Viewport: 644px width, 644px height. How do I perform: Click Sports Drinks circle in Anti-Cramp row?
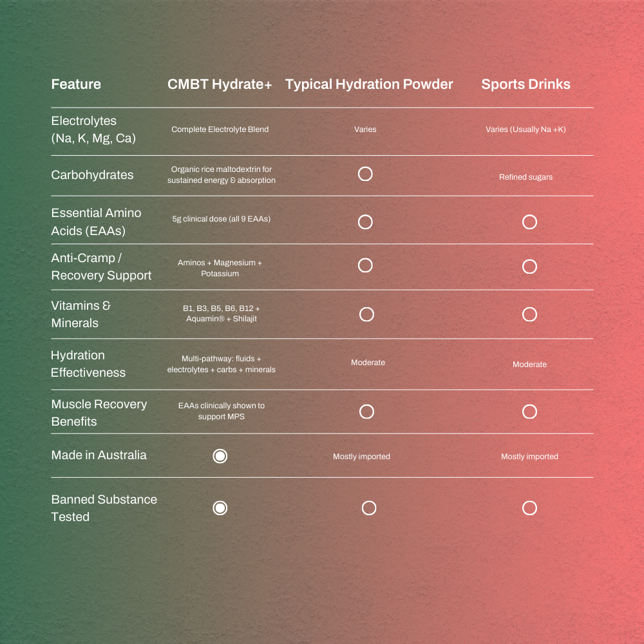point(529,267)
